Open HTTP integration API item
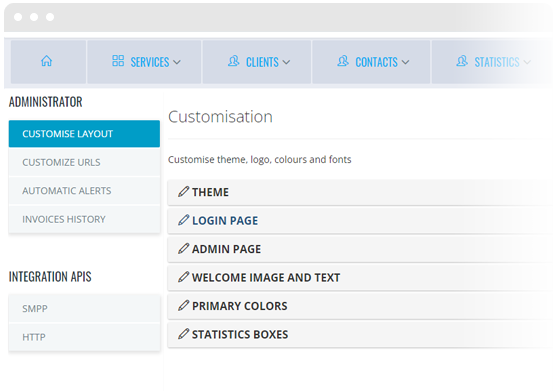The width and height of the screenshot is (559, 391). pyautogui.click(x=84, y=337)
